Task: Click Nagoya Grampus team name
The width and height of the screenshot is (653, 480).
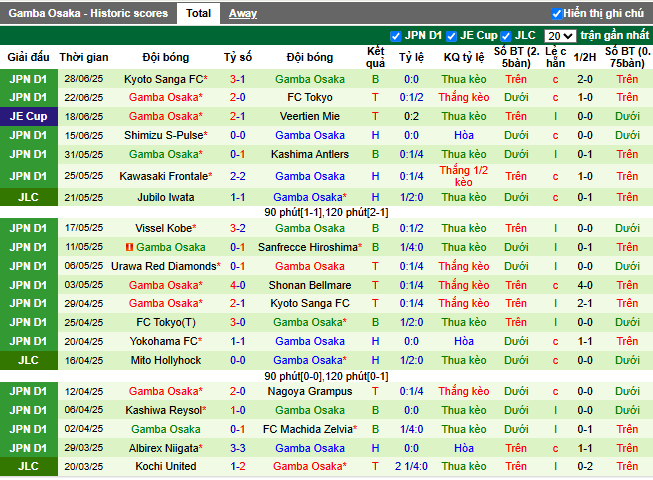Action: 310,391
